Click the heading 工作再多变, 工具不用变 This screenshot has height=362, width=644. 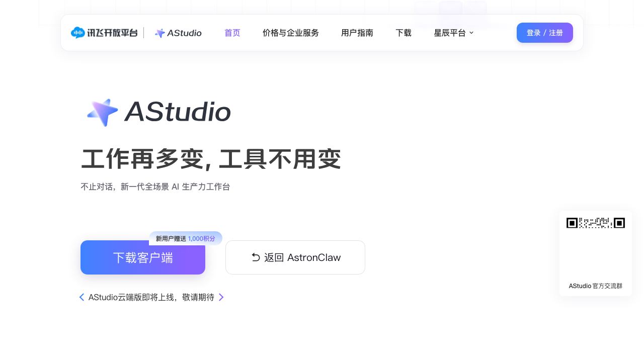point(211,159)
